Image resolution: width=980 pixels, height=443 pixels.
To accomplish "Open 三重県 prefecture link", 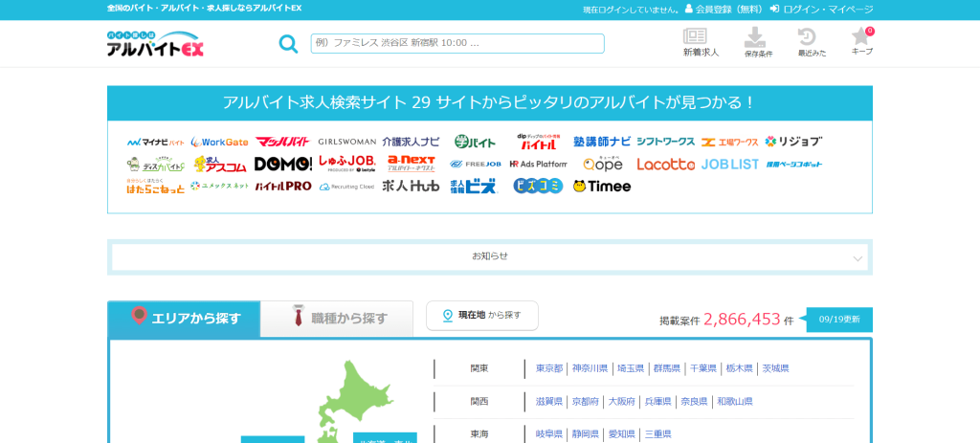I will 658,434.
